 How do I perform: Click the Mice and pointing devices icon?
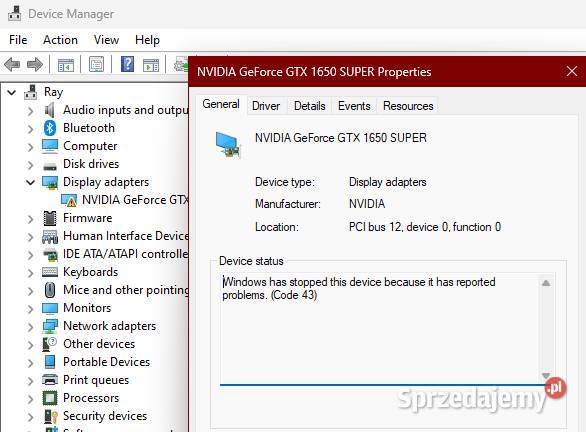coord(50,290)
